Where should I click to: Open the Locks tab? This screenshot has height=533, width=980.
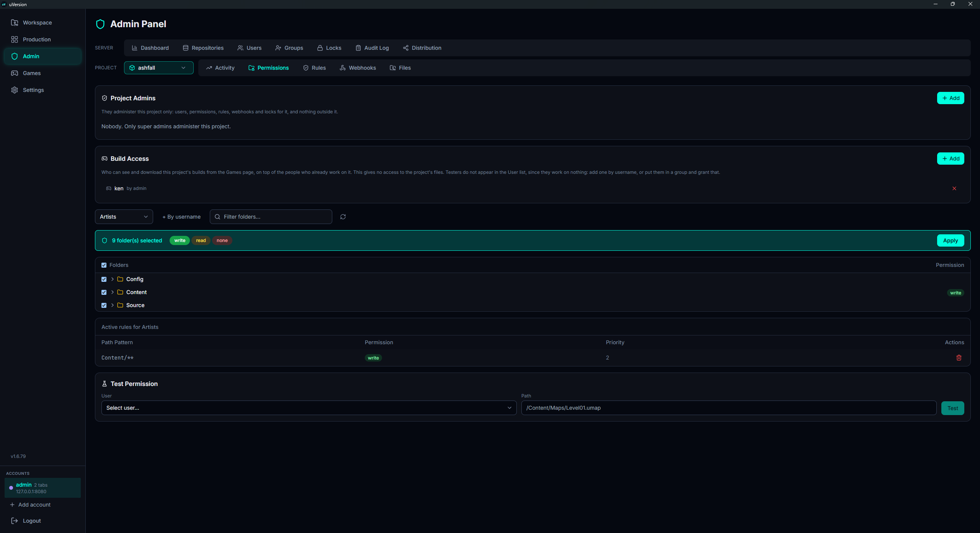[329, 48]
